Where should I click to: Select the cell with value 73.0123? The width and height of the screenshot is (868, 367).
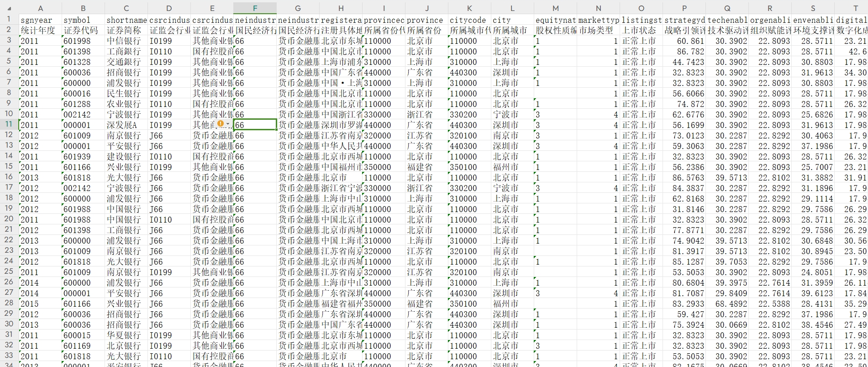[x=684, y=135]
